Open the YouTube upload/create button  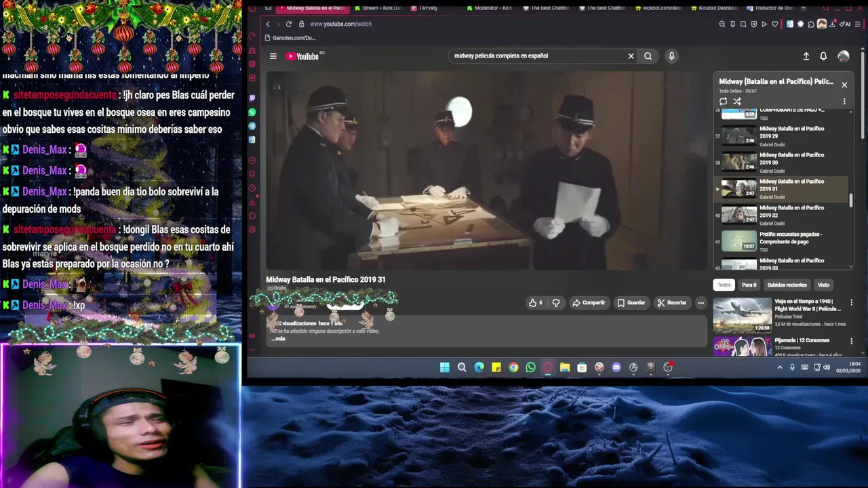point(806,56)
